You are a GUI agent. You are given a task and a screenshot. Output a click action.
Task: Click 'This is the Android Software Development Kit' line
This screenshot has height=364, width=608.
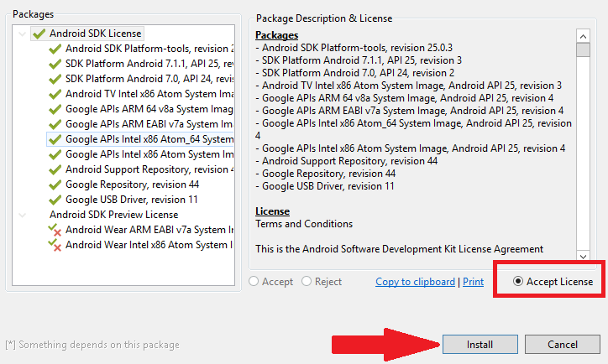(x=399, y=249)
